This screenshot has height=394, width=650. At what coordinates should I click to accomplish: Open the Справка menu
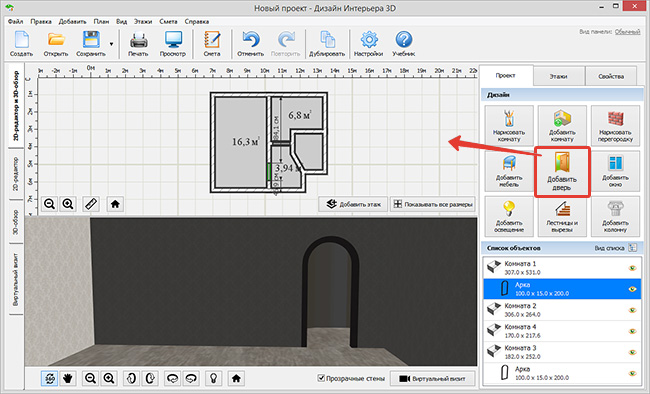(197, 22)
